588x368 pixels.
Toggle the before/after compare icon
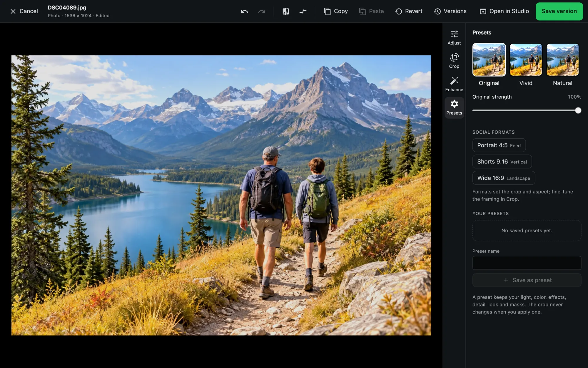286,11
